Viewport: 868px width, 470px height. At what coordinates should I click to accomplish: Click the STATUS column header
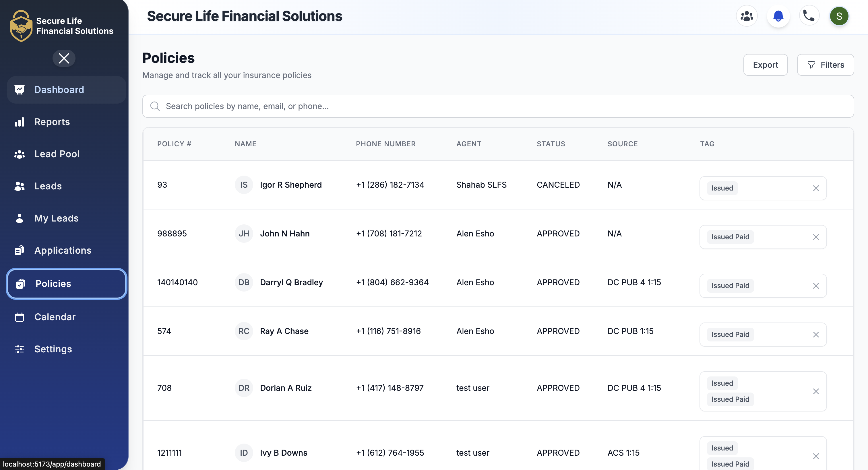click(x=551, y=144)
